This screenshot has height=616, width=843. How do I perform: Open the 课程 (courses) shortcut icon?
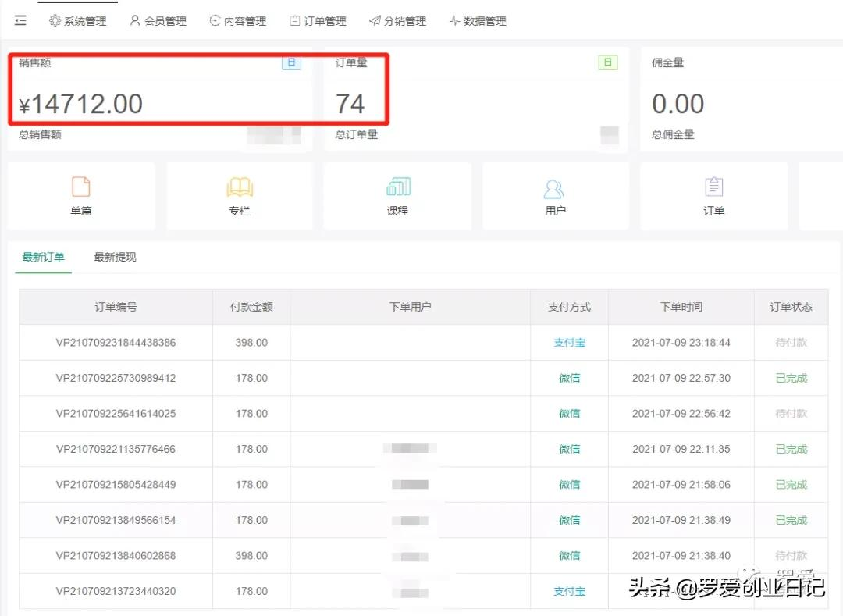pos(397,195)
